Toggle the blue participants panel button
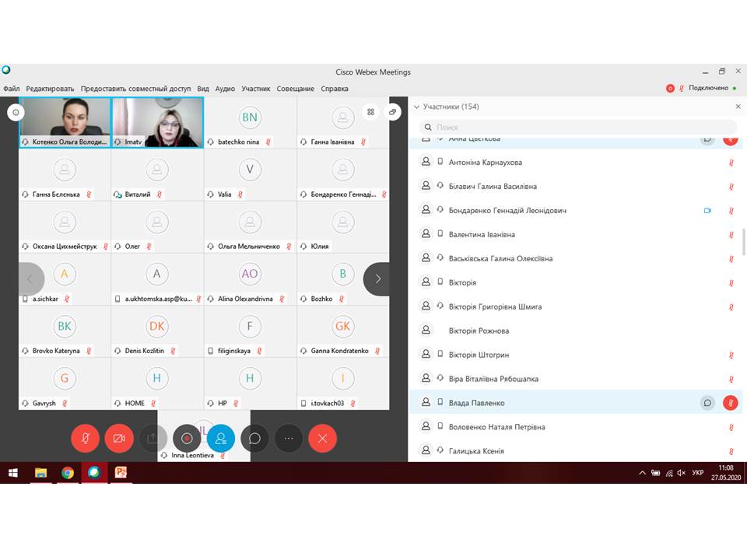 click(x=221, y=439)
